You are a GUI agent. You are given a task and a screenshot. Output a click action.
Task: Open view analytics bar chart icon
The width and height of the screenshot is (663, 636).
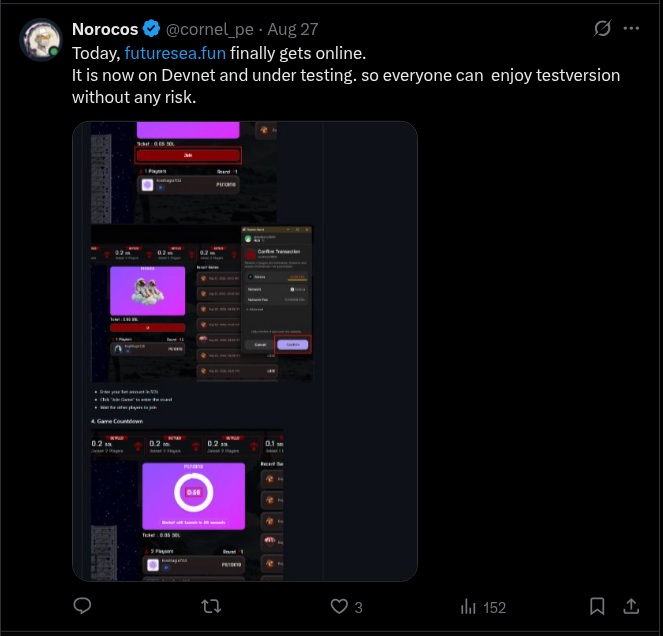[468, 606]
